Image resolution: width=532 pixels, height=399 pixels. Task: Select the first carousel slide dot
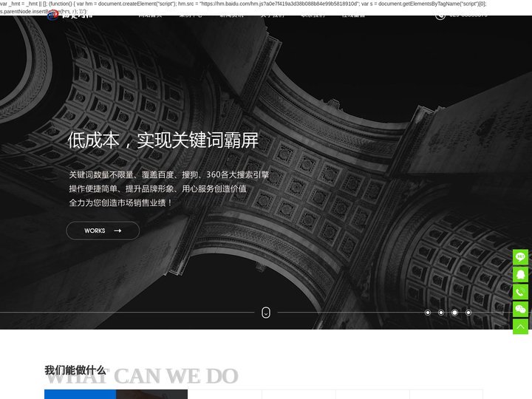(x=428, y=313)
